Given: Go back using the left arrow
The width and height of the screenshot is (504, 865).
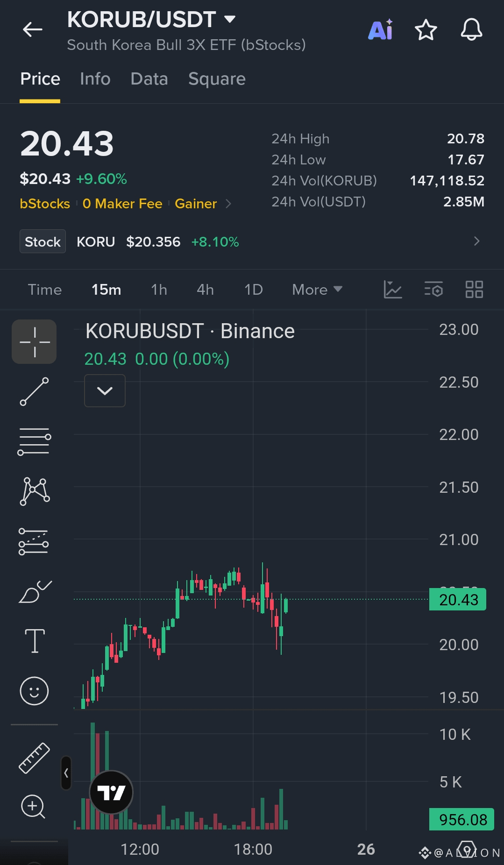Looking at the screenshot, I should tap(33, 30).
